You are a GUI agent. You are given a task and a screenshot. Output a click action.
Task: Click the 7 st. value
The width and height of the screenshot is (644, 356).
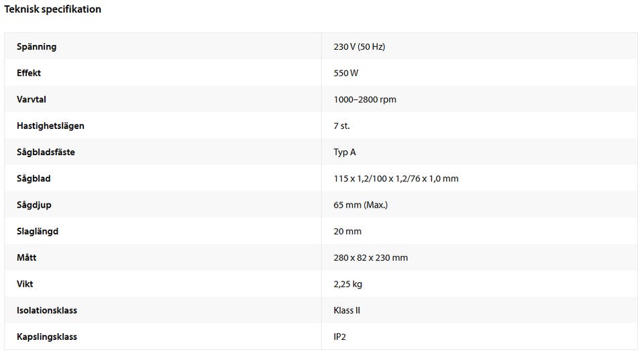click(x=341, y=126)
